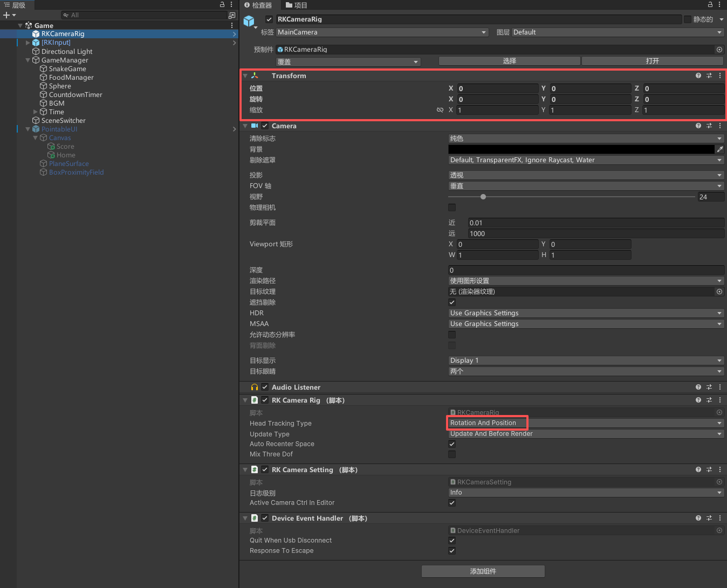Enable allow dynamic resolution checkbox

tap(452, 335)
